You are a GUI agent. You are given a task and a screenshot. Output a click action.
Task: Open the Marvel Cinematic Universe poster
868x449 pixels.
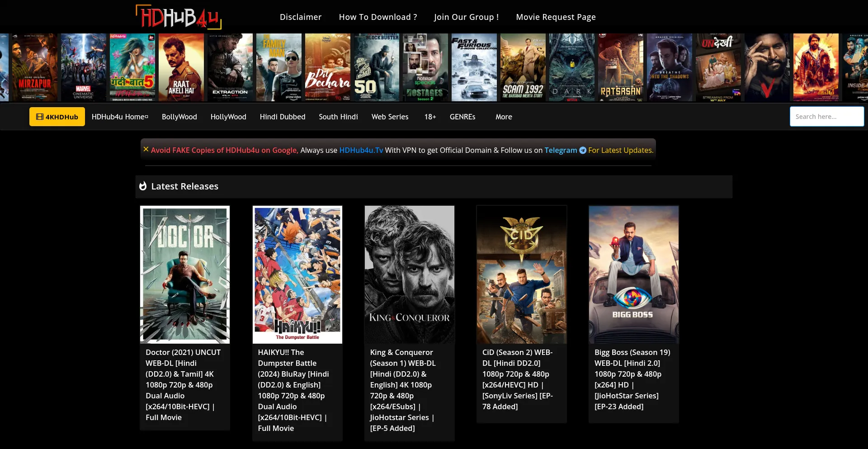(84, 67)
